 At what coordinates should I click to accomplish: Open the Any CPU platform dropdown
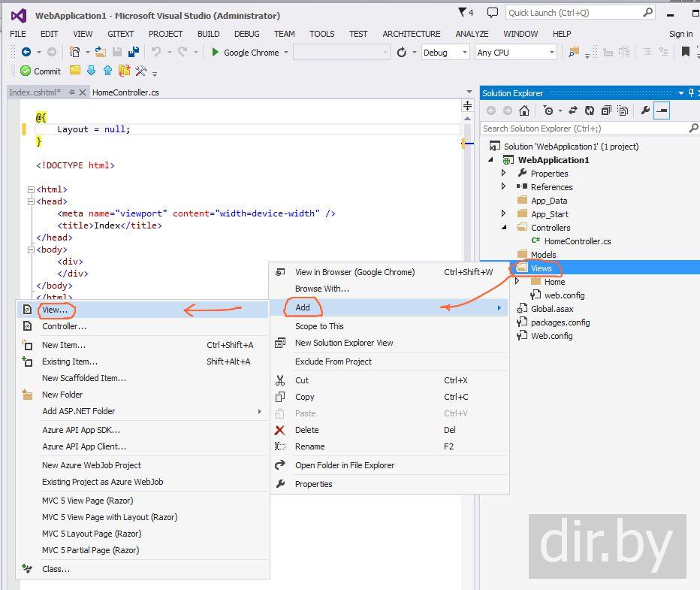point(515,53)
